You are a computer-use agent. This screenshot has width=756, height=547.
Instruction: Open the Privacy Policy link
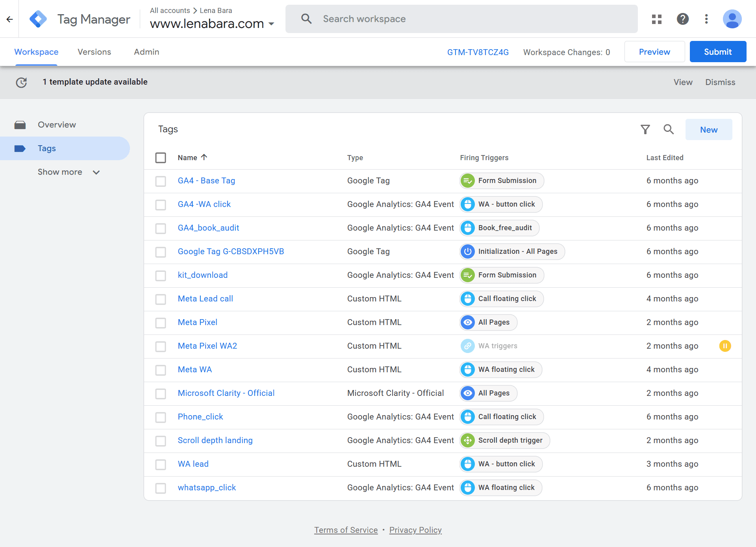[415, 530]
